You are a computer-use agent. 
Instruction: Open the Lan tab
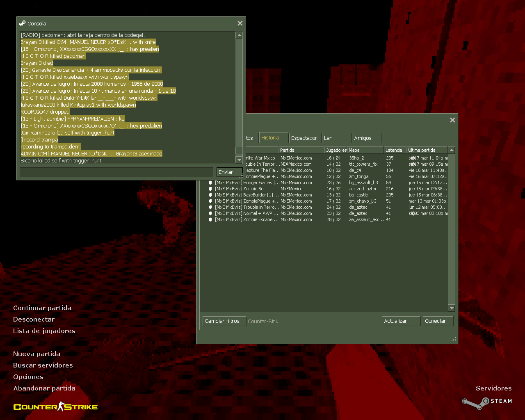(x=336, y=138)
